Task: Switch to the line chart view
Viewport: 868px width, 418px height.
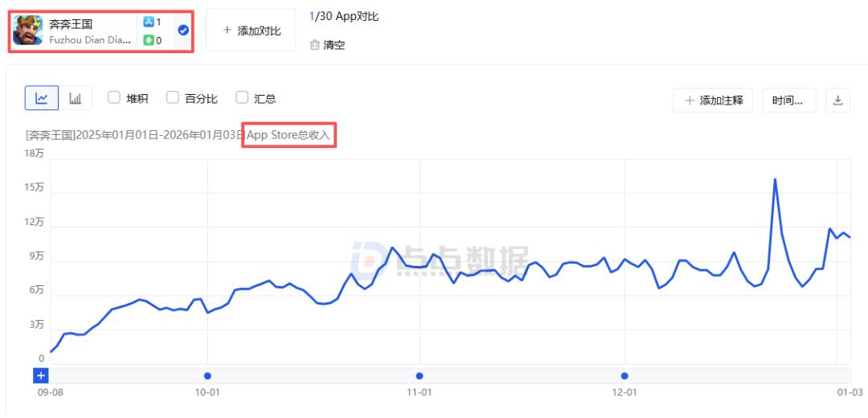Action: pyautogui.click(x=42, y=98)
